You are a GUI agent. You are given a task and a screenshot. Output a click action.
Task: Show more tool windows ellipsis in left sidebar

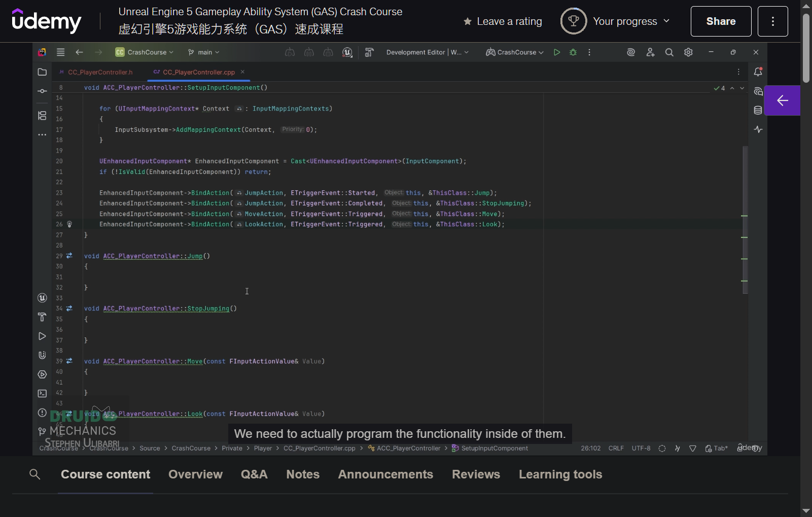(x=42, y=135)
